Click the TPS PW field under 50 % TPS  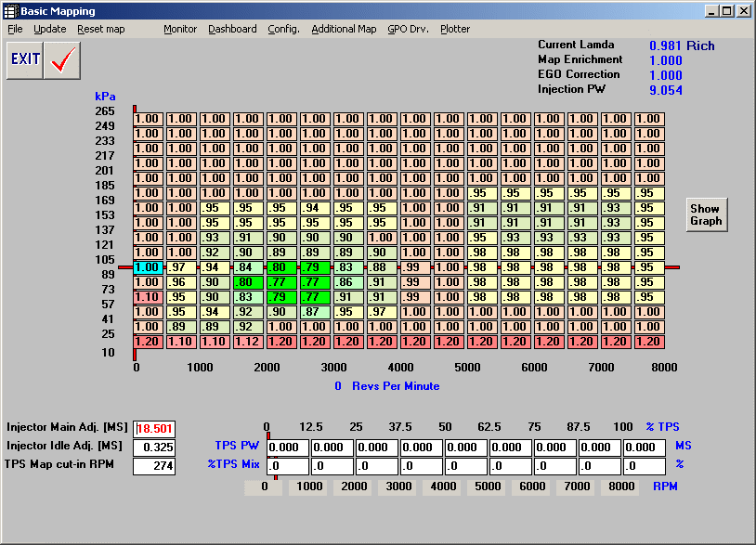point(466,448)
